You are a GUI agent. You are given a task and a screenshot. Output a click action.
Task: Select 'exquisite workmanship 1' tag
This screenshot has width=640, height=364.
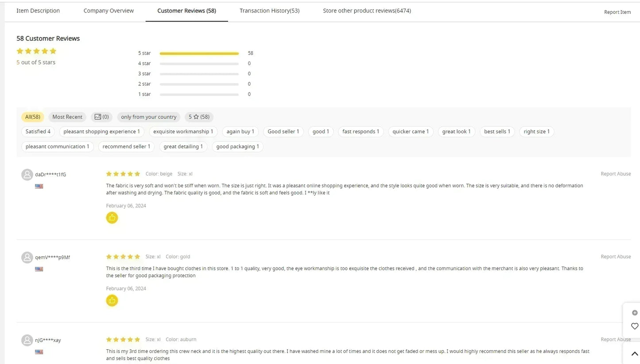[183, 132]
